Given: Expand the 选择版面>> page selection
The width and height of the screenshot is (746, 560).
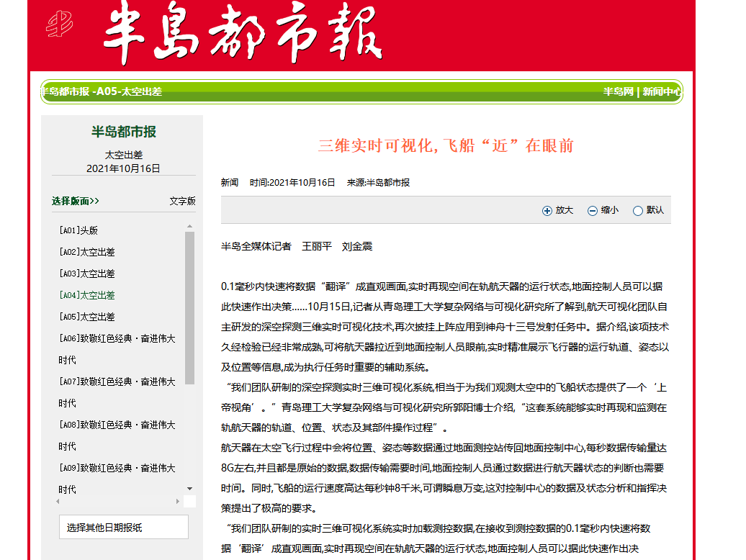Looking at the screenshot, I should coord(76,201).
